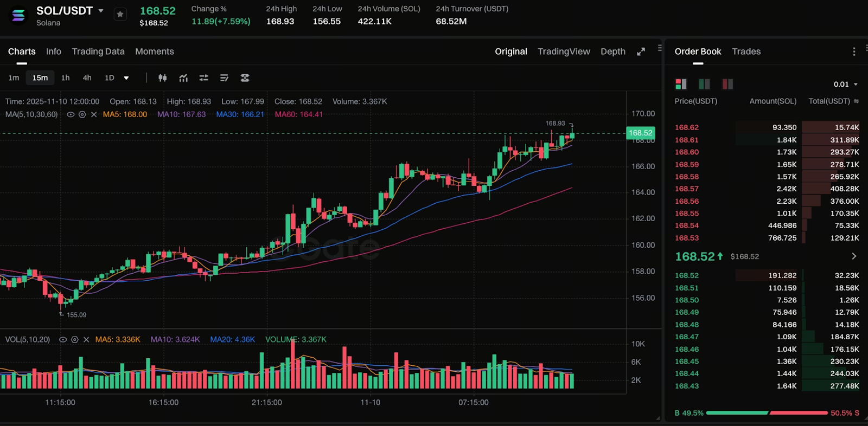Viewport: 868px width, 426px height.
Task: Hide the VOL indicator using eye icon
Action: [x=63, y=340]
